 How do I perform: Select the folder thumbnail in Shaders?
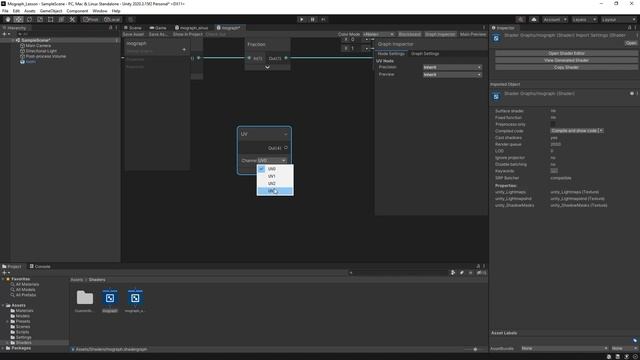coord(84,298)
